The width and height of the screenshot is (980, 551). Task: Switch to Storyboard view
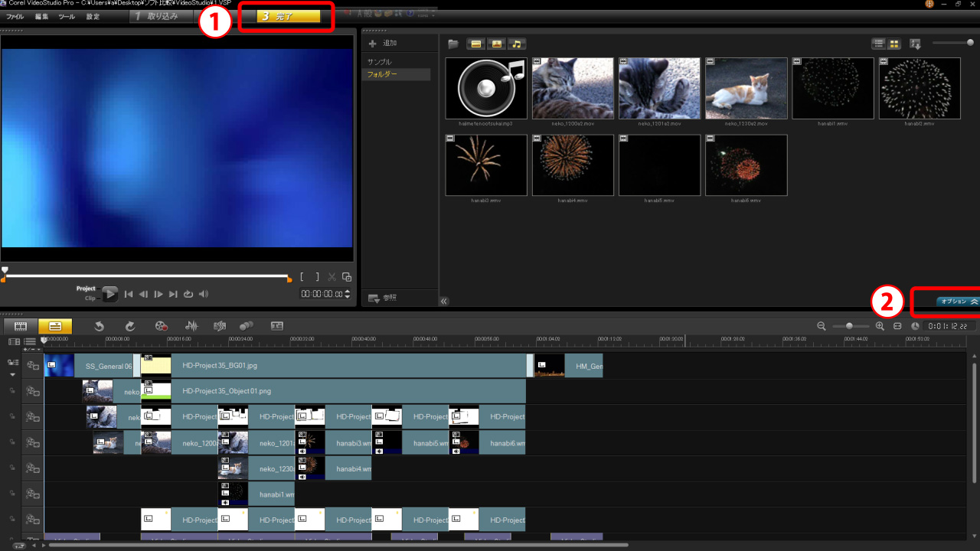click(x=21, y=326)
